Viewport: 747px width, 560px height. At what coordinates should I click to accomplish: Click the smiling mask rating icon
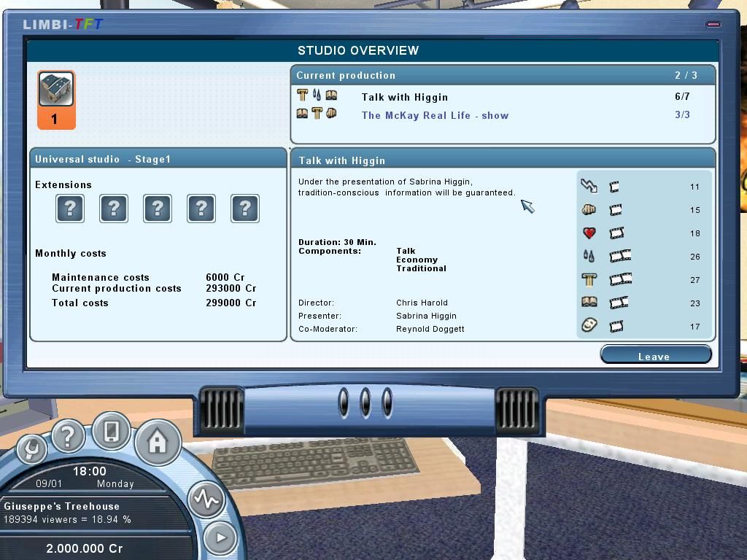(x=589, y=326)
